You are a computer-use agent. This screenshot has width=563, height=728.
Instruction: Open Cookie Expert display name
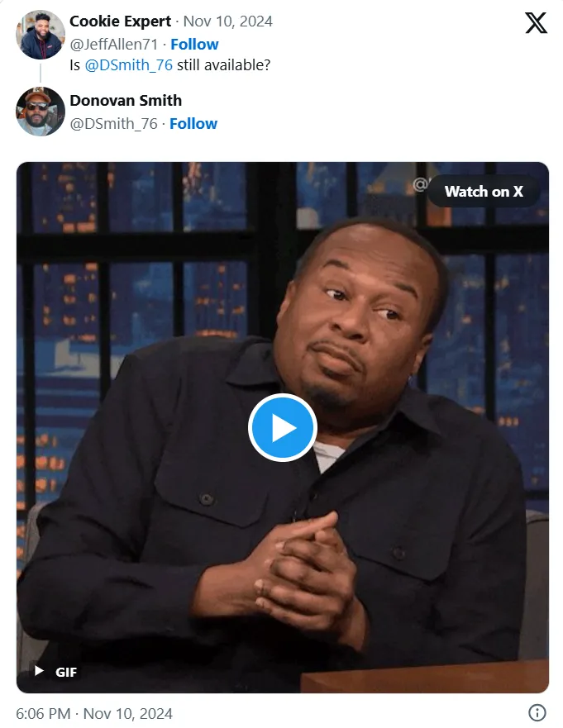[121, 21]
